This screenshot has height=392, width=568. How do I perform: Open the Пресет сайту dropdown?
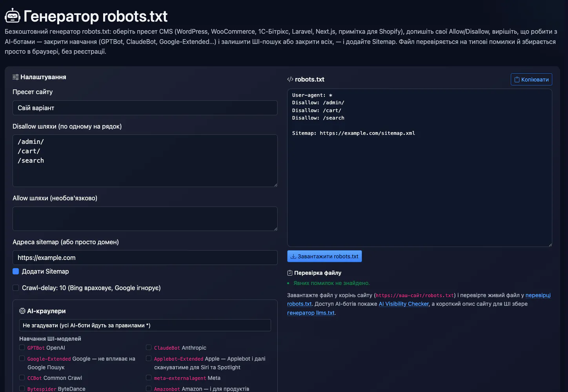(x=145, y=108)
